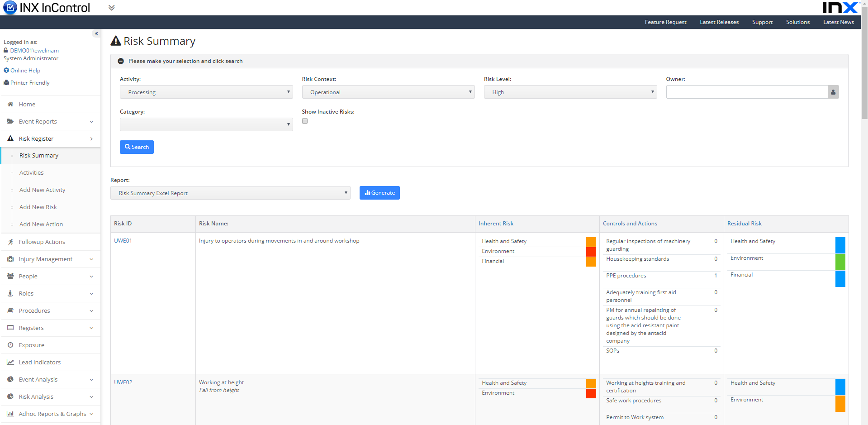Image resolution: width=868 pixels, height=425 pixels.
Task: Click into the Owner input field
Action: point(747,92)
